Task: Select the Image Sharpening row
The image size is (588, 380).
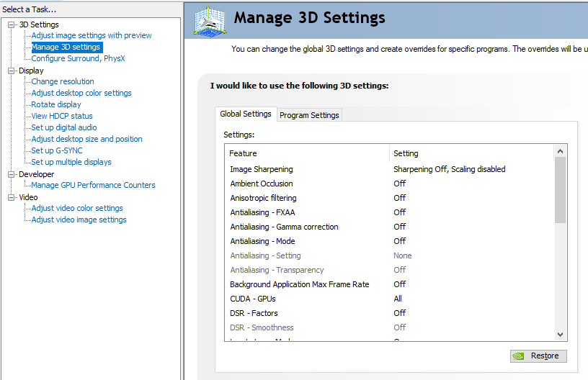Action: pos(390,169)
